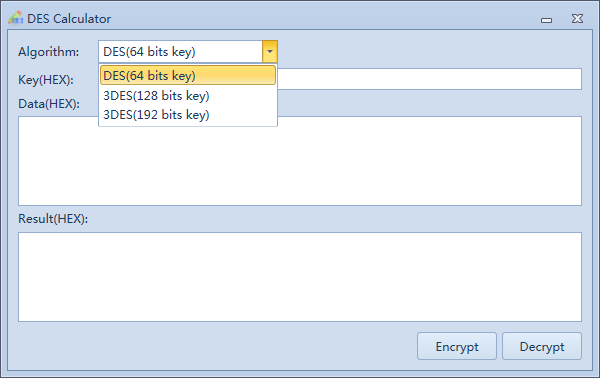Image resolution: width=600 pixels, height=378 pixels.
Task: Click the DES Calculator title text
Action: 69,18
